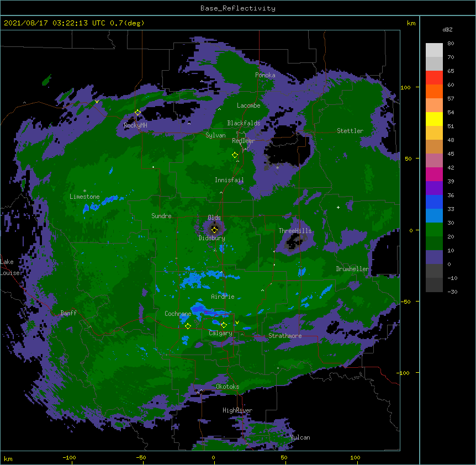
Task: Select the Strathmore label
Action: pyautogui.click(x=285, y=336)
